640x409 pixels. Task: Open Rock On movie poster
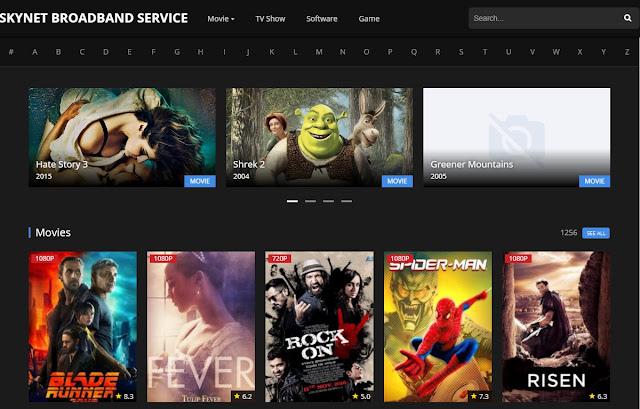(319, 327)
